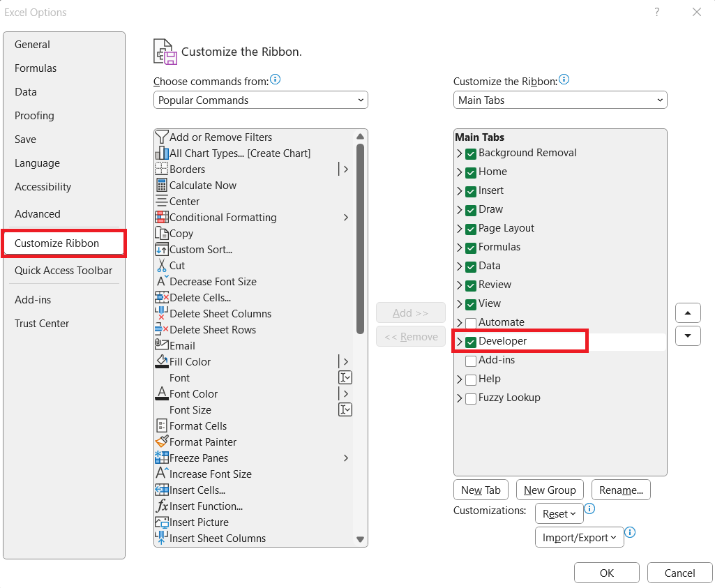Open the Main Tabs dropdown
Image resolution: width=715 pixels, height=588 pixels.
point(560,100)
